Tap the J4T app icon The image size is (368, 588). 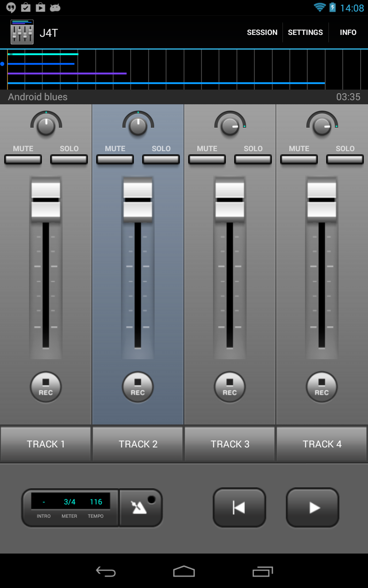click(x=22, y=32)
